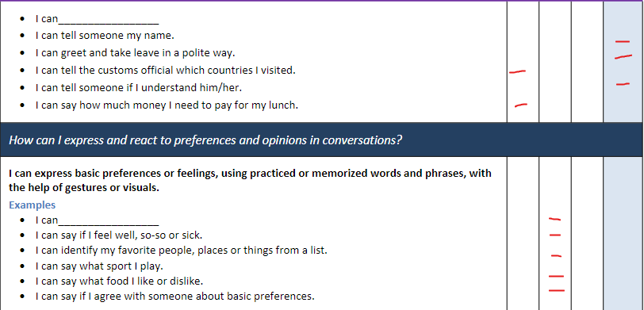The image size is (644, 310).
Task: Click the blank line after the topmost "I can"
Action: pyautogui.click(x=109, y=19)
